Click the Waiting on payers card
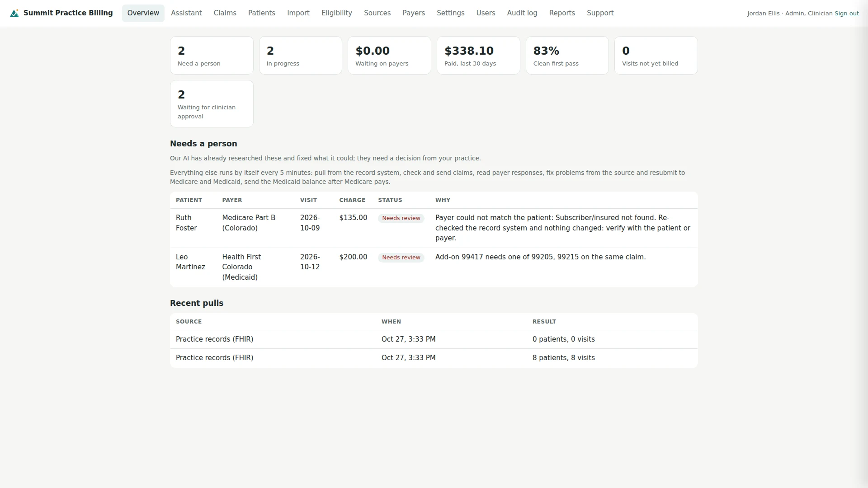The width and height of the screenshot is (868, 488). tap(389, 56)
